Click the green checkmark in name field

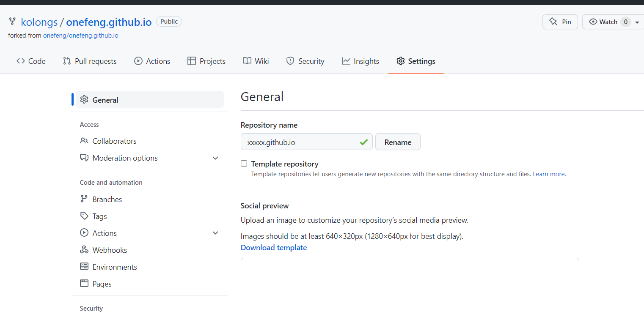(x=363, y=142)
